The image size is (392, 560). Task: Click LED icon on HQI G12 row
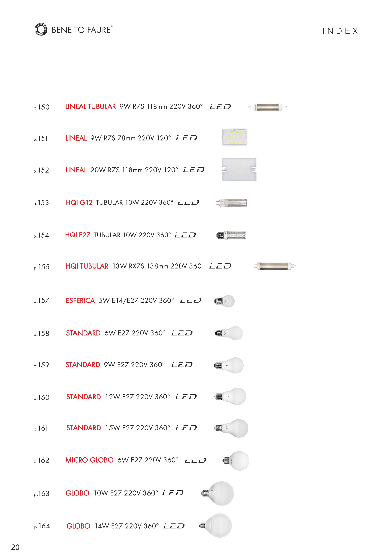tap(188, 202)
